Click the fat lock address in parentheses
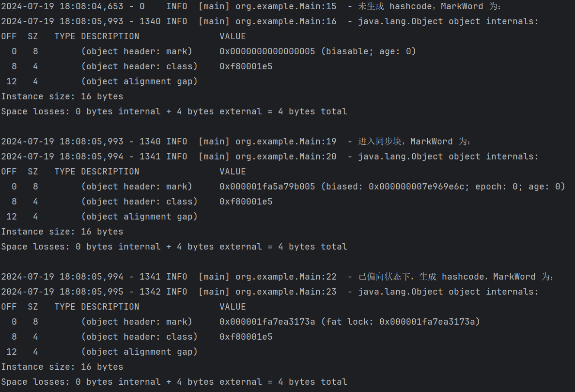The height and width of the screenshot is (392, 575). (x=429, y=322)
